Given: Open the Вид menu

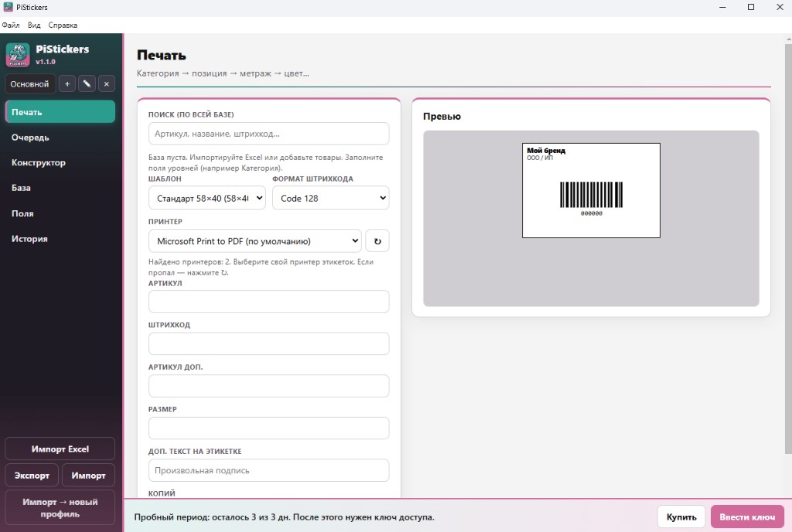Looking at the screenshot, I should click(34, 26).
